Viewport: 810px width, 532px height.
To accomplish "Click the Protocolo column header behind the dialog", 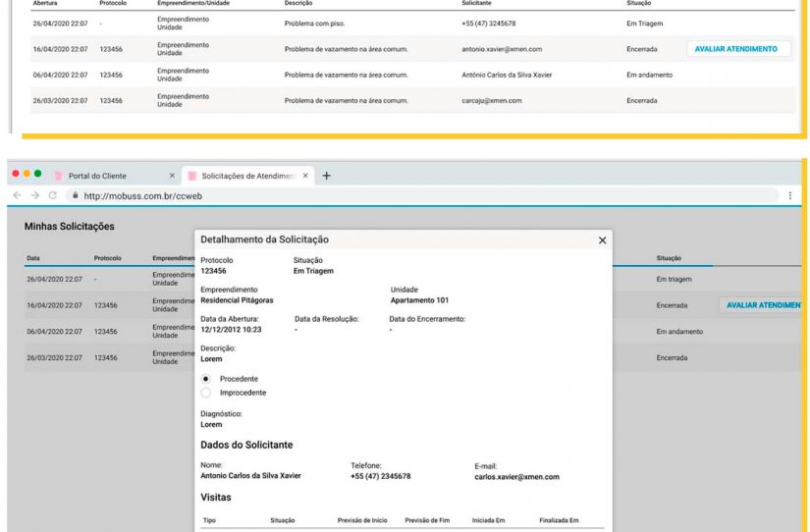I will coord(107,258).
